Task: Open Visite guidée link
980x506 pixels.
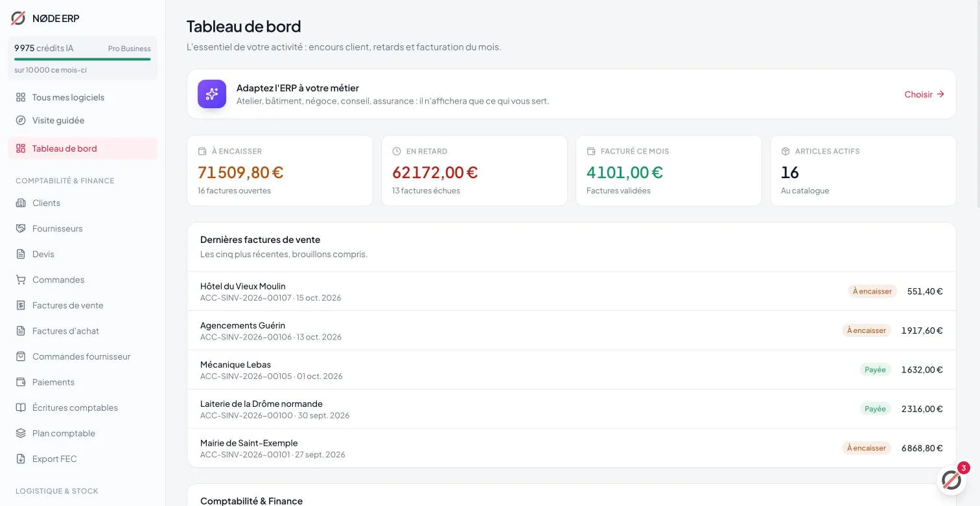Action: click(x=82, y=121)
